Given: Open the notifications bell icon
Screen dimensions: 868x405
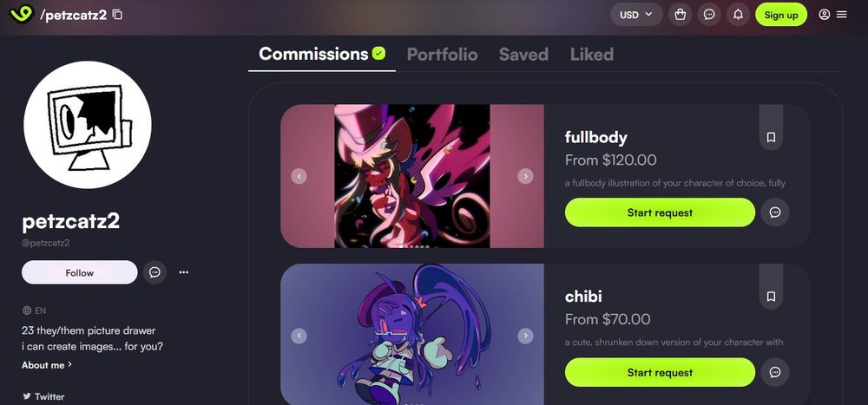Looking at the screenshot, I should pyautogui.click(x=738, y=15).
